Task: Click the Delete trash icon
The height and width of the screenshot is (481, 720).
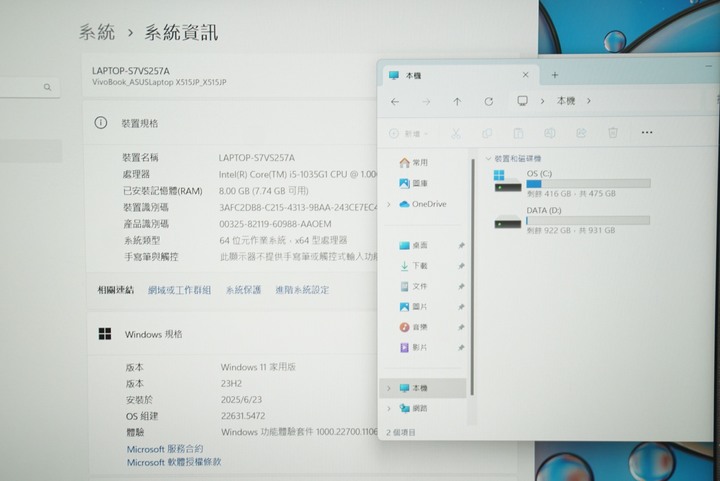Action: [x=613, y=133]
